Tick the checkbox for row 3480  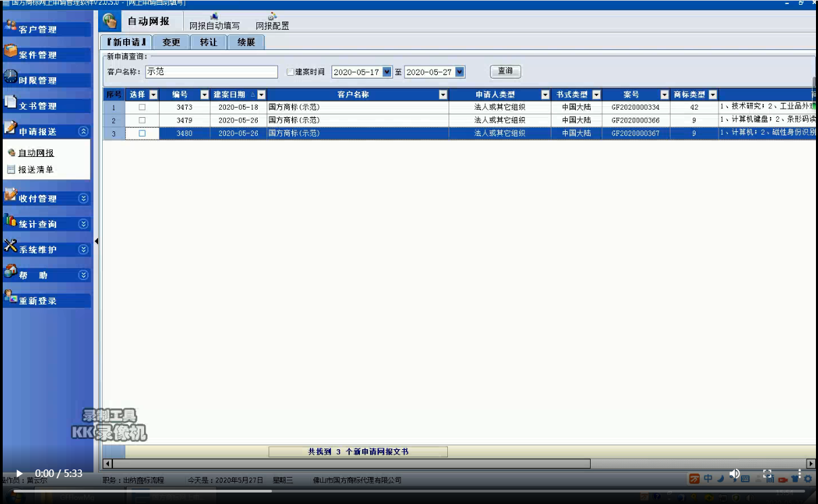(x=142, y=133)
